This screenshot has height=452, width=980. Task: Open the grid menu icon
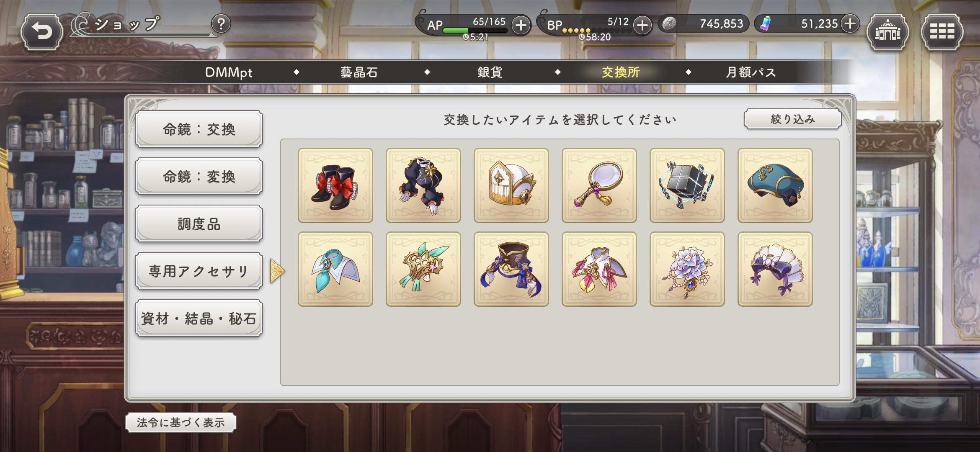click(942, 32)
